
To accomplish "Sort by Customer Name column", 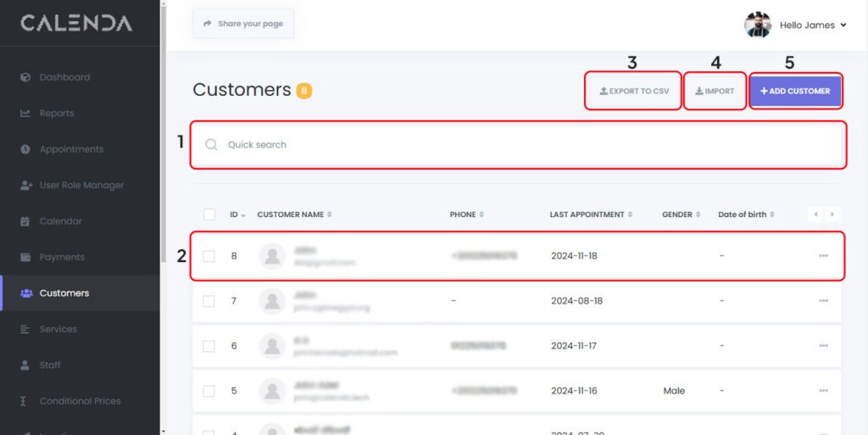I will coord(294,215).
